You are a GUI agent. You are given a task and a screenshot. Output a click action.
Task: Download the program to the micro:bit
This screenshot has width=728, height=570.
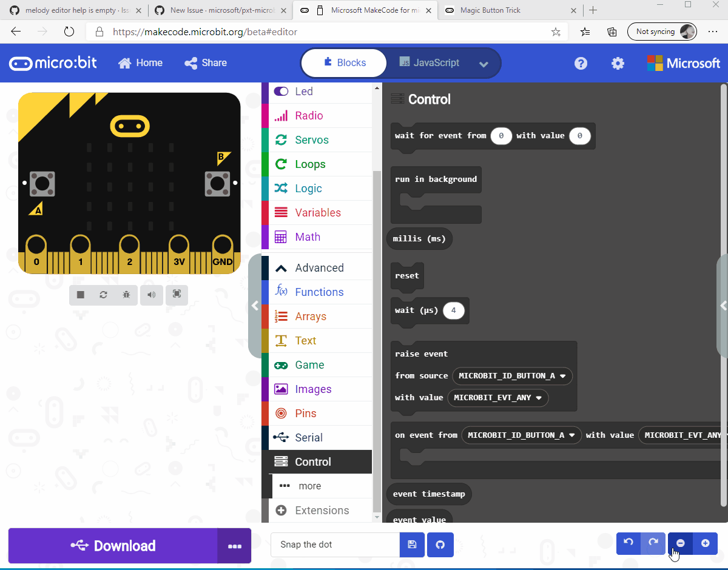(113, 545)
